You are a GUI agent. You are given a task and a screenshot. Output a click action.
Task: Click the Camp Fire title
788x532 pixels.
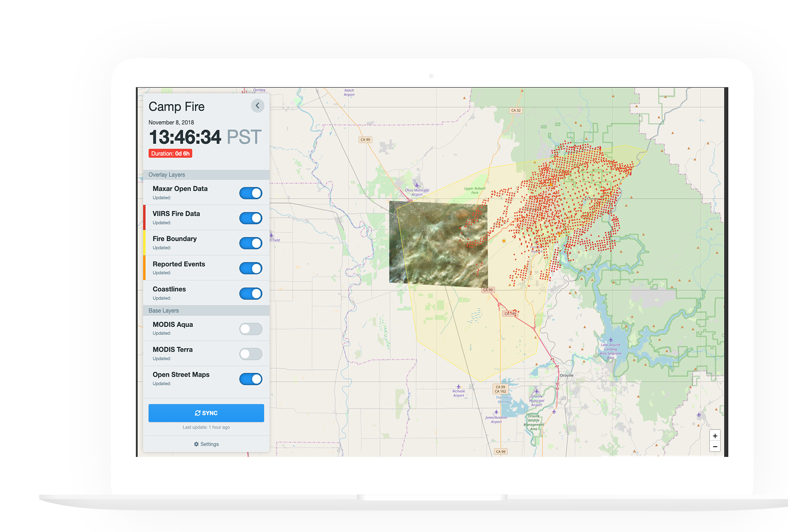tap(176, 107)
